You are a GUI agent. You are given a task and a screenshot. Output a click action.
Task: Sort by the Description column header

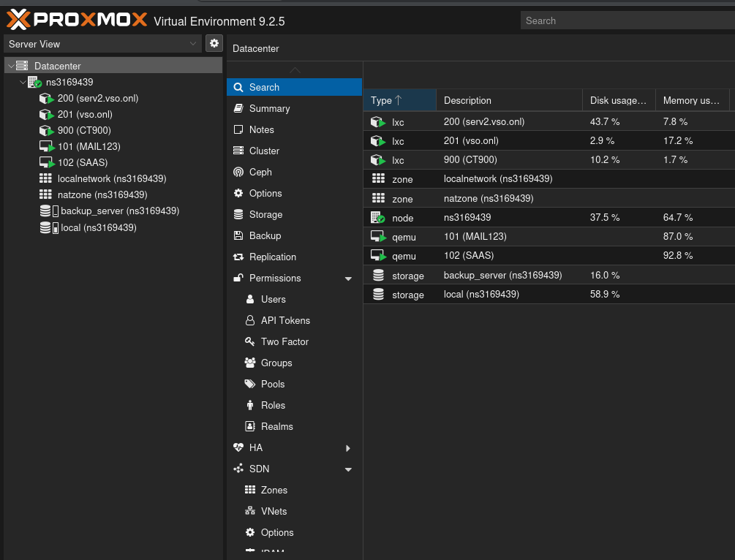[x=510, y=100]
